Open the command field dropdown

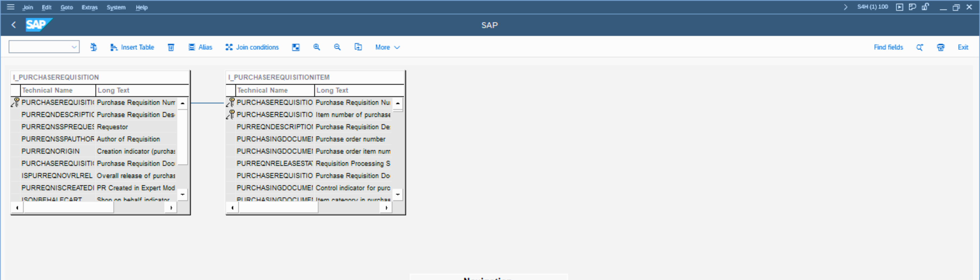click(x=74, y=47)
